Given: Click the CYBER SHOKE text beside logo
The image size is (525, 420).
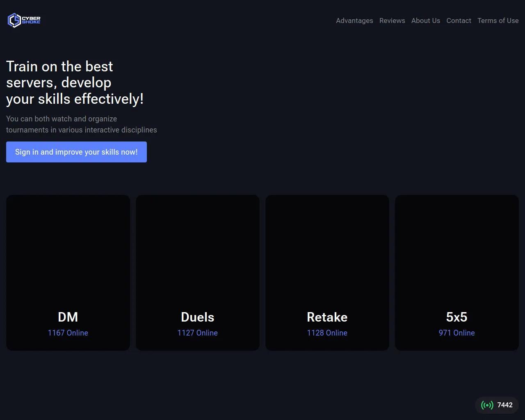Looking at the screenshot, I should click(31, 20).
